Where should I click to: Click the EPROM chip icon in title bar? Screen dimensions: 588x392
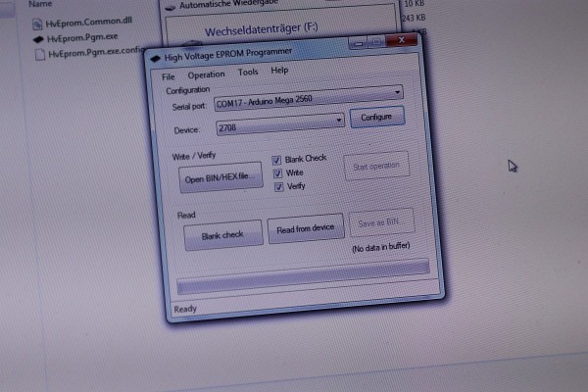[153, 56]
